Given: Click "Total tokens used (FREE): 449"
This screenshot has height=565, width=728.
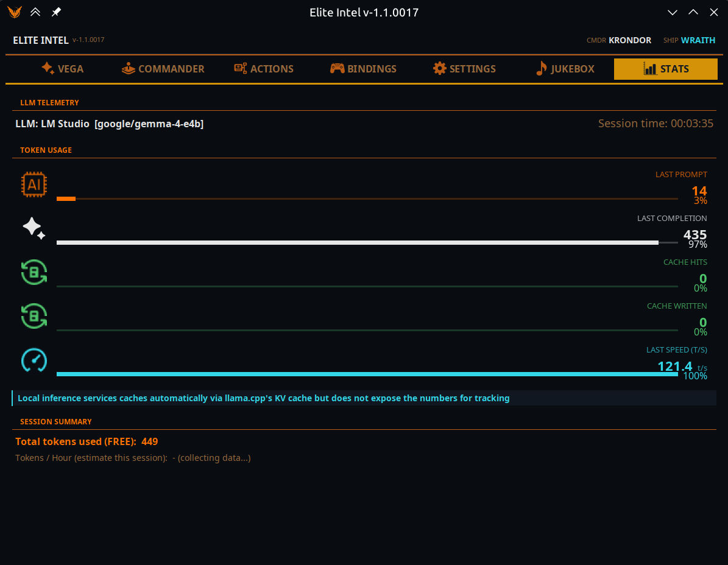Looking at the screenshot, I should (x=87, y=441).
